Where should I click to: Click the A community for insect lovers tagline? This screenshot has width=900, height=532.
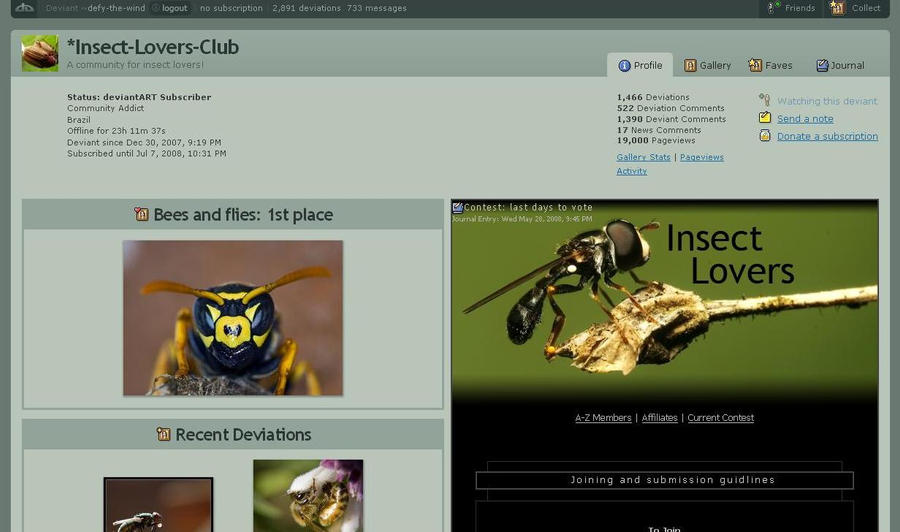(135, 65)
